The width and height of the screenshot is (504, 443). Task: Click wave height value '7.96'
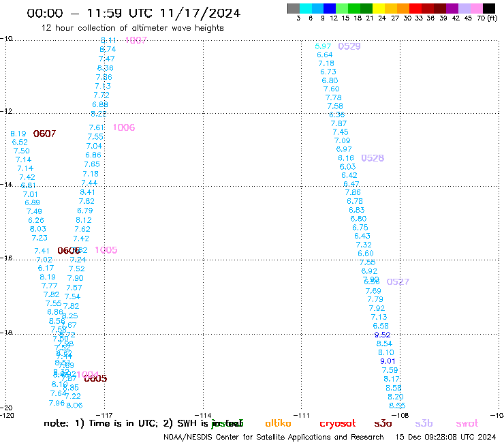click(57, 403)
